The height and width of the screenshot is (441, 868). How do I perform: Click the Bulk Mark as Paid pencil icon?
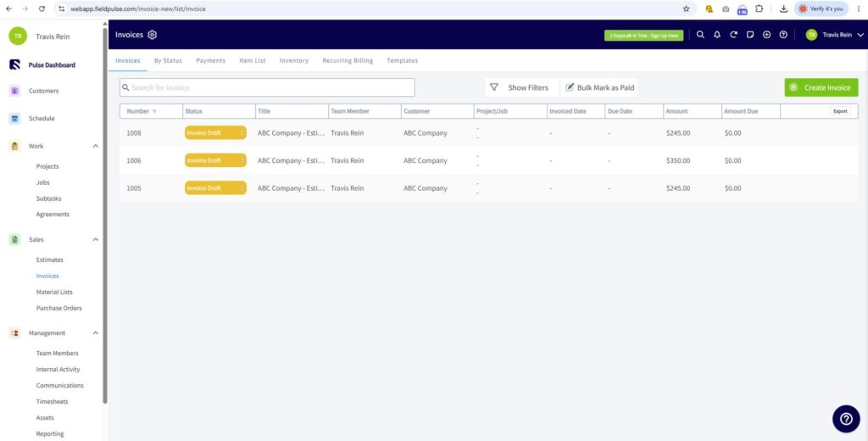(570, 87)
